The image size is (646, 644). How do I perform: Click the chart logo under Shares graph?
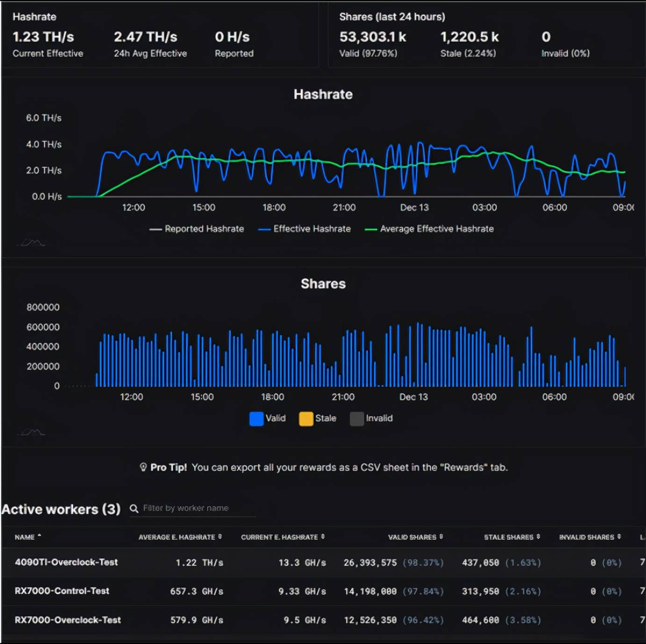pos(31,432)
